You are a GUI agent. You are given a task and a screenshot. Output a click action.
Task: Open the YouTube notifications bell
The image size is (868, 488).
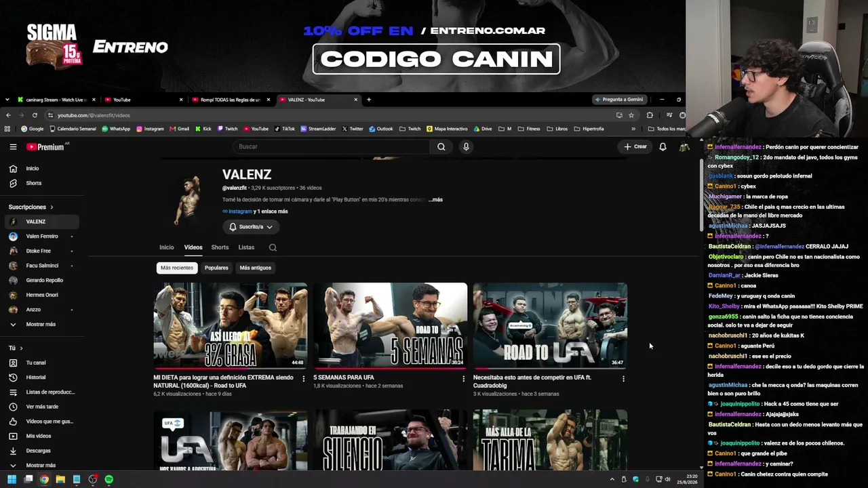click(663, 146)
